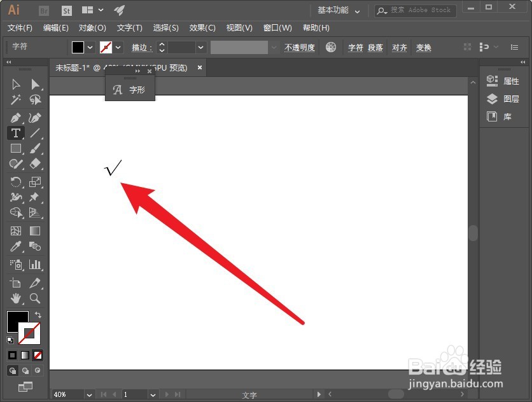Pick the Eyedropper tool
Image resolution: width=532 pixels, height=402 pixels.
[x=16, y=246]
